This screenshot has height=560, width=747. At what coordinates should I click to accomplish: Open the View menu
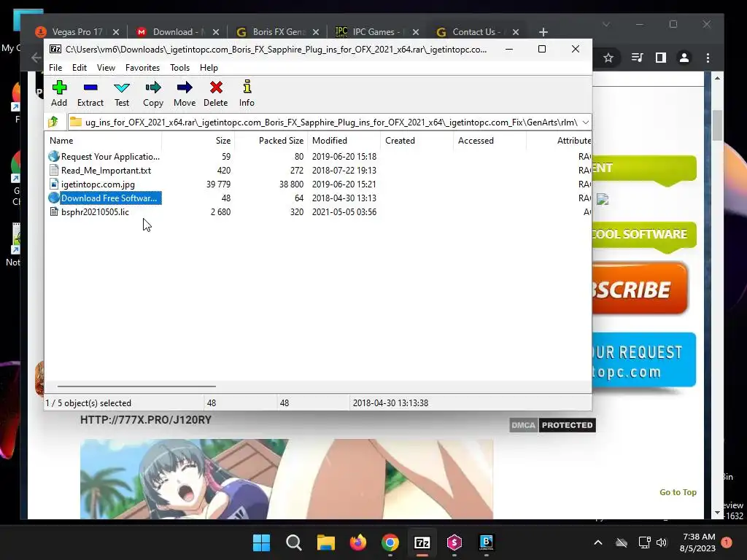coord(106,68)
